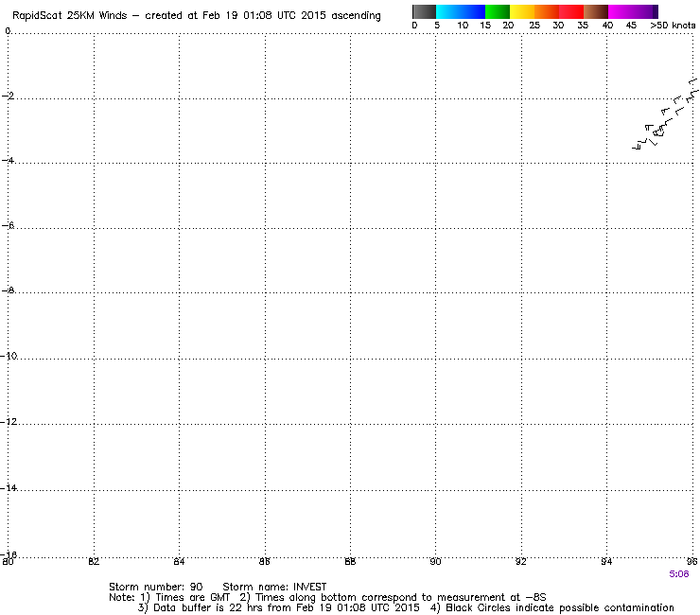The height and width of the screenshot is (615, 700).
Task: Click the '-2' latitude axis label
Action: 8,96
